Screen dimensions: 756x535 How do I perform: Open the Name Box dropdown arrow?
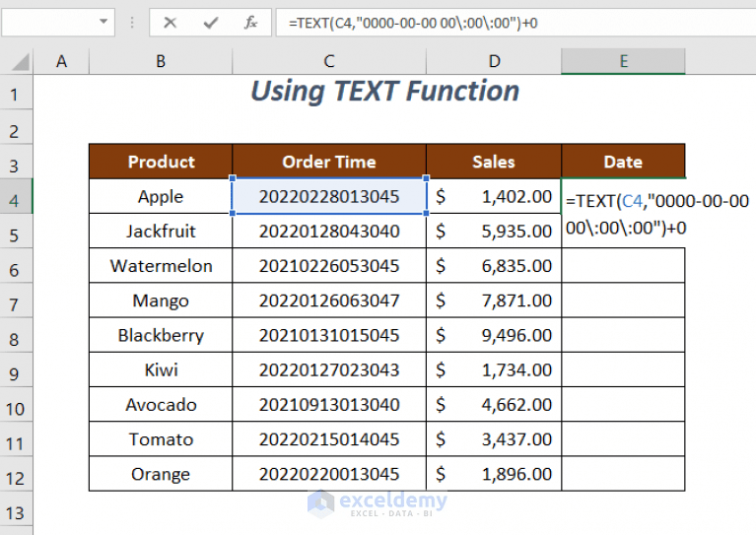(103, 22)
